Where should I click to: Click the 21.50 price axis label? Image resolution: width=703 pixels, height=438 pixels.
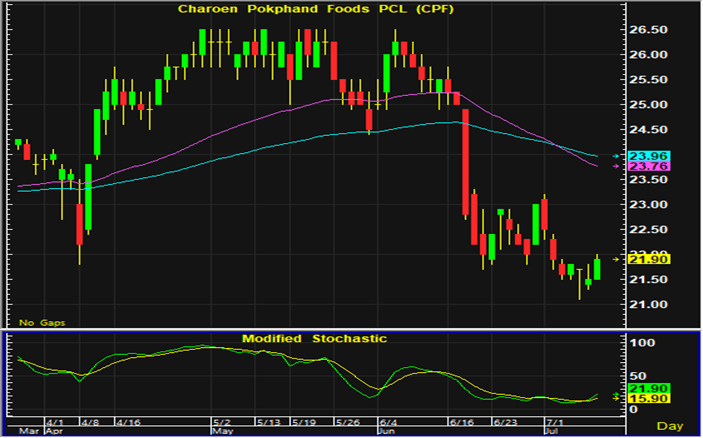point(648,280)
